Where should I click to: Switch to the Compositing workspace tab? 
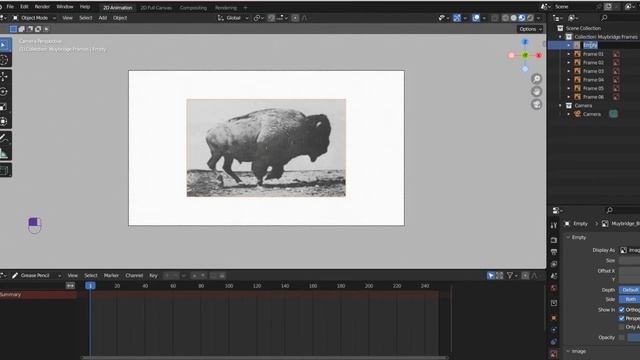[x=193, y=8]
